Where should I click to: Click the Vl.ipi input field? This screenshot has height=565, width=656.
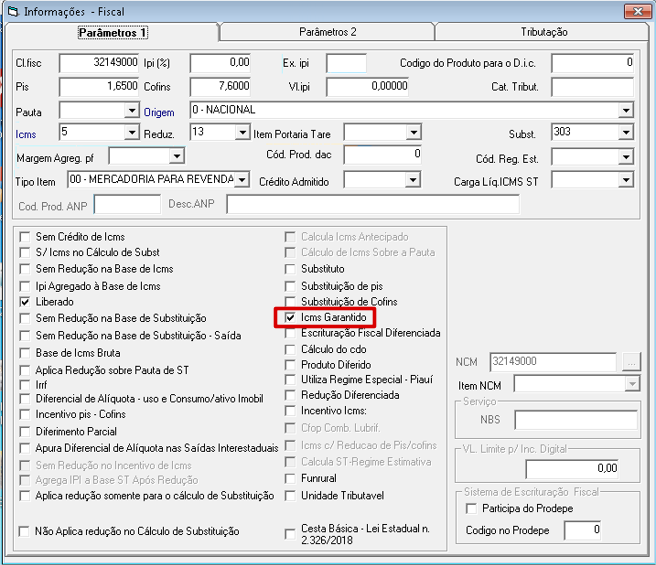(367, 86)
